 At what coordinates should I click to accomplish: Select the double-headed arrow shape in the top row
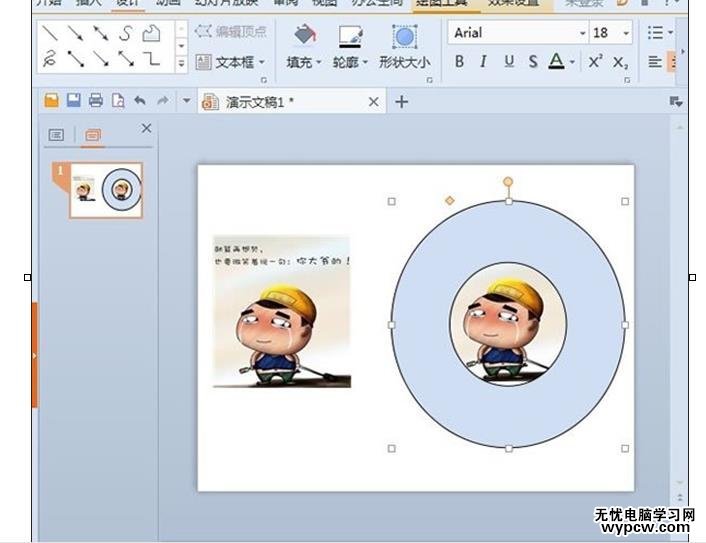coord(100,33)
